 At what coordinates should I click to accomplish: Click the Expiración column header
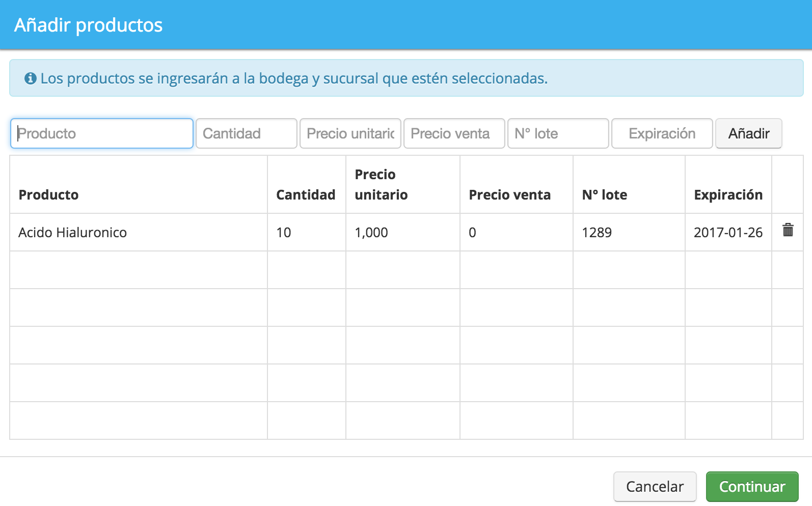pyautogui.click(x=728, y=195)
